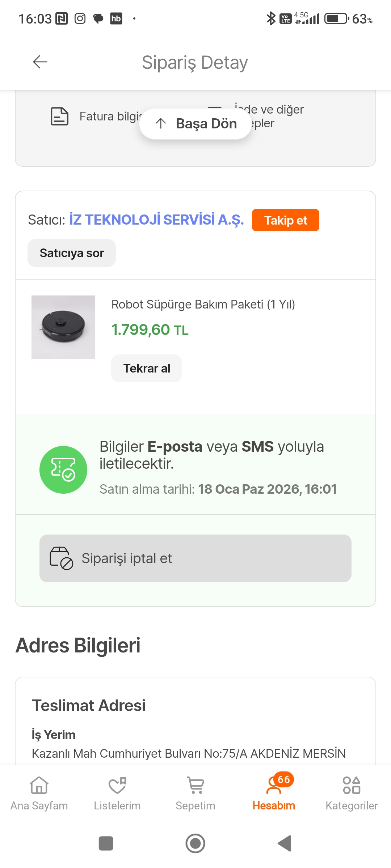Open Ana Sayfam home tab

tap(39, 793)
